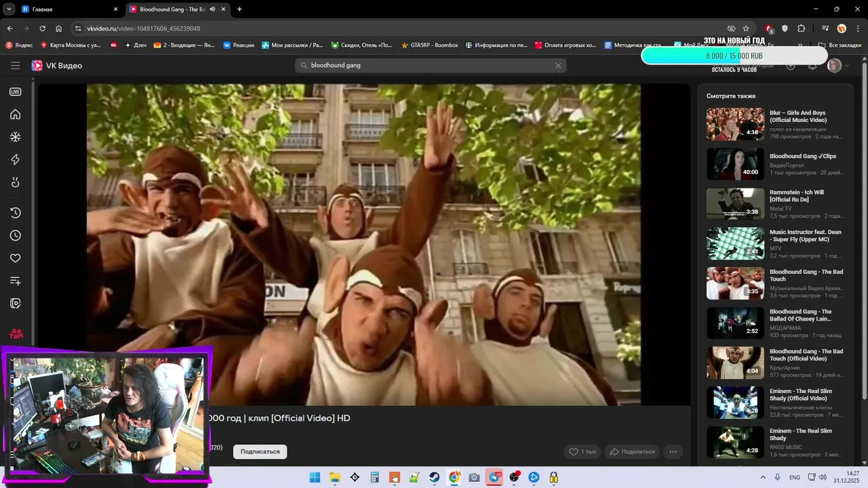
Task: Open Watch later clock icon in sidebar
Action: click(15, 236)
